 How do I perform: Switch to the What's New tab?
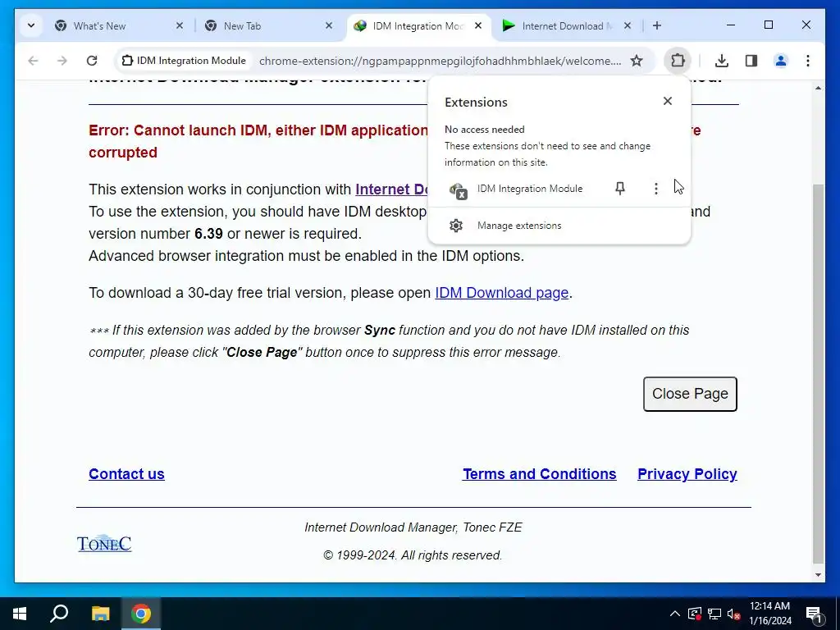[x=99, y=25]
